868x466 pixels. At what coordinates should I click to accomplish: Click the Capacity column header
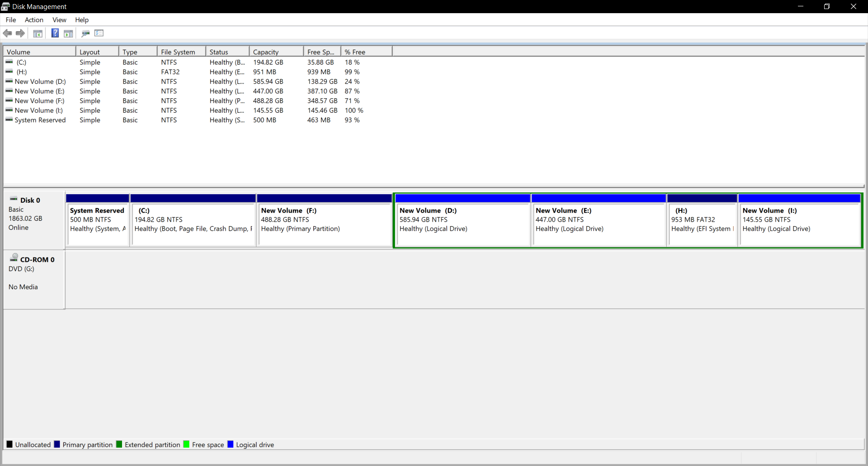coord(266,52)
